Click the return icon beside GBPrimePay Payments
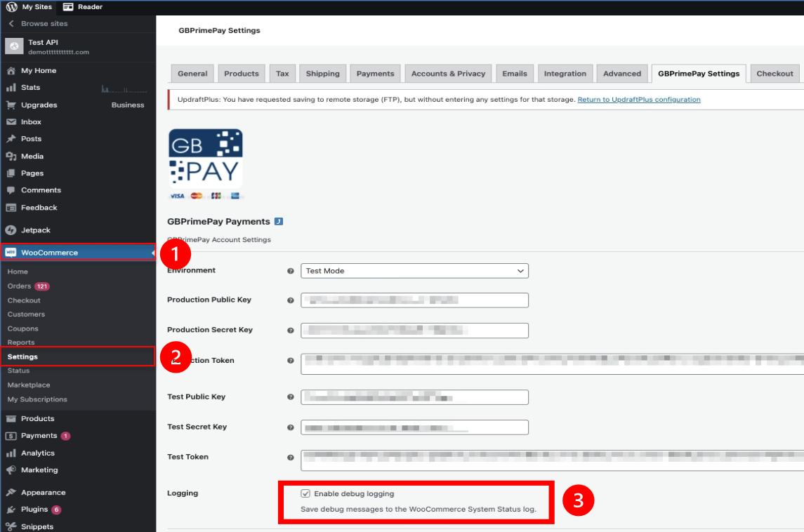This screenshot has height=532, width=804. point(279,221)
